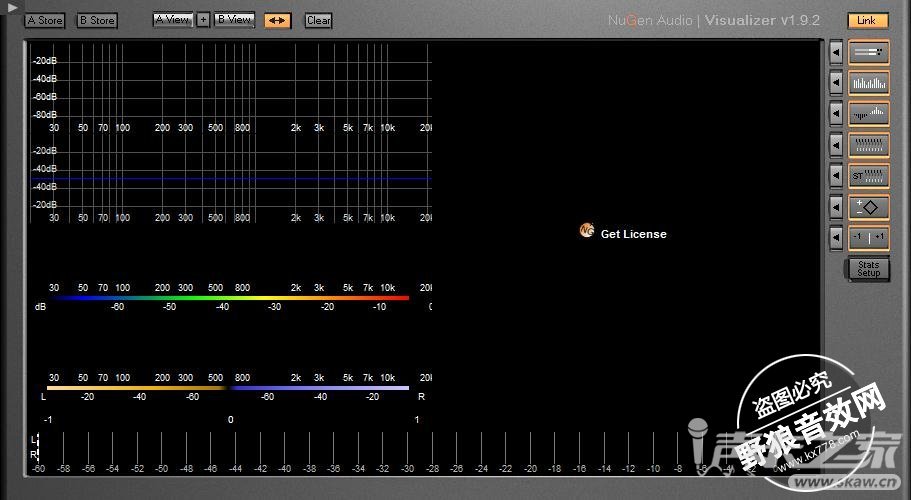Image resolution: width=911 pixels, height=500 pixels.
Task: Switch to B View
Action: pyautogui.click(x=235, y=20)
